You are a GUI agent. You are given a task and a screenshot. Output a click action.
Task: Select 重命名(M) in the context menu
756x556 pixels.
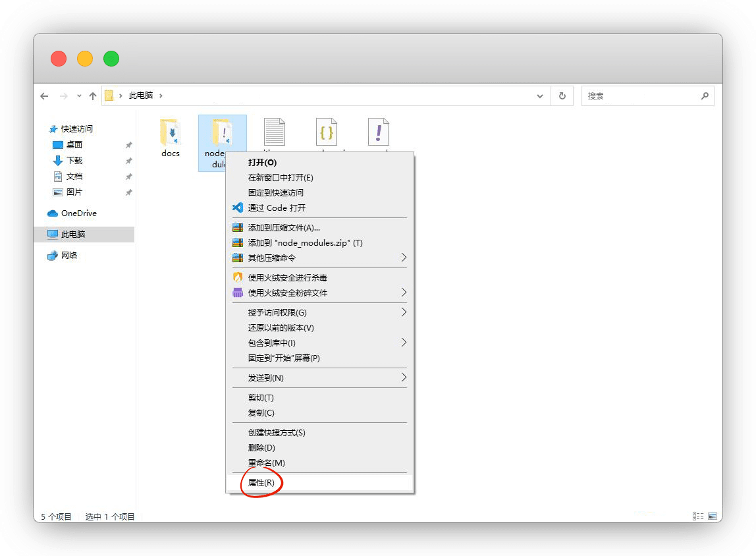(x=266, y=463)
